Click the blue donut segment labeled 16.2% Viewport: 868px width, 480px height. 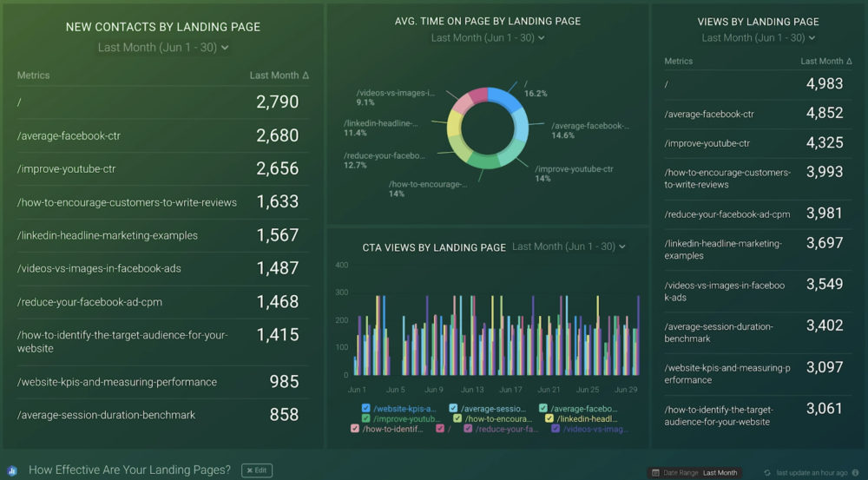(507, 100)
